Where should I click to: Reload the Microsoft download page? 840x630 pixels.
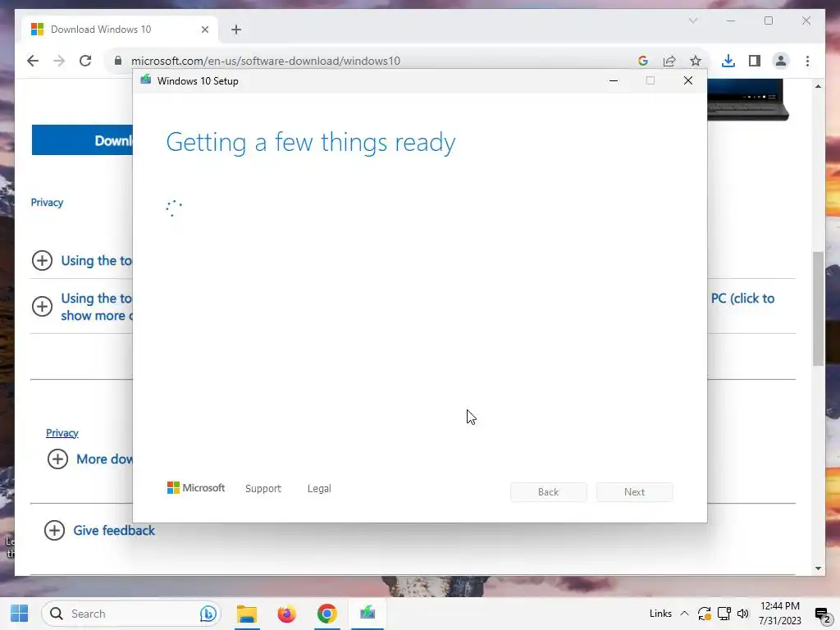click(x=85, y=61)
